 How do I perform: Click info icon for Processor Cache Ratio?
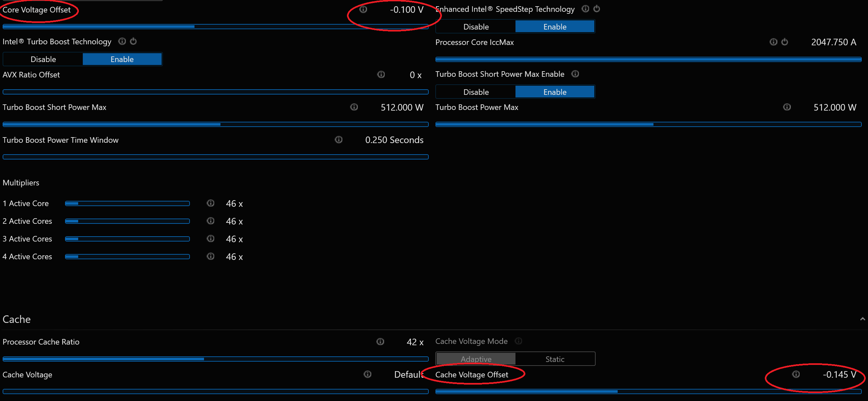pyautogui.click(x=380, y=341)
